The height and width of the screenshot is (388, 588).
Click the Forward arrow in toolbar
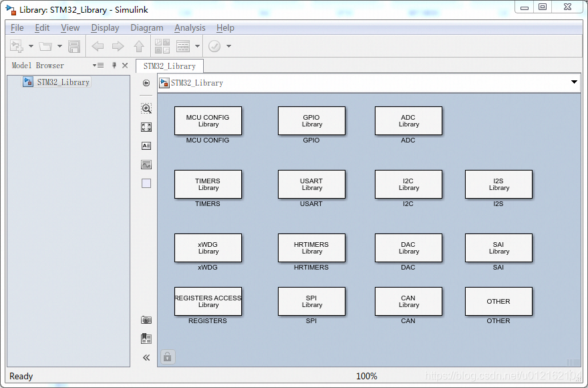tap(118, 46)
